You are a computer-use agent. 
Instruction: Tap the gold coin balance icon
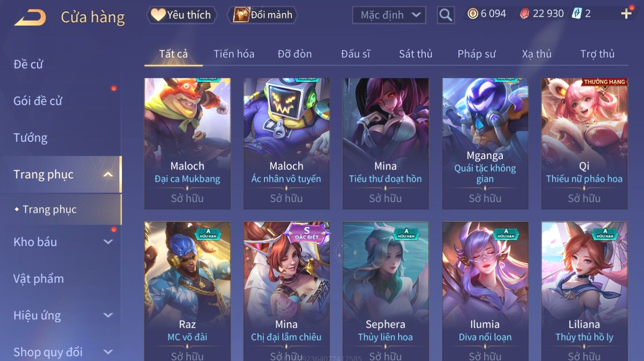472,14
